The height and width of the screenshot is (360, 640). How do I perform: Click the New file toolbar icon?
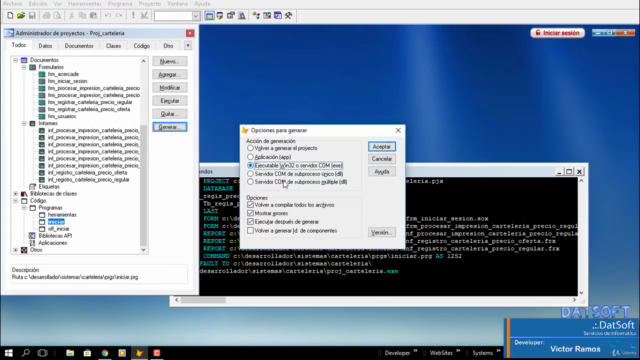10,16
